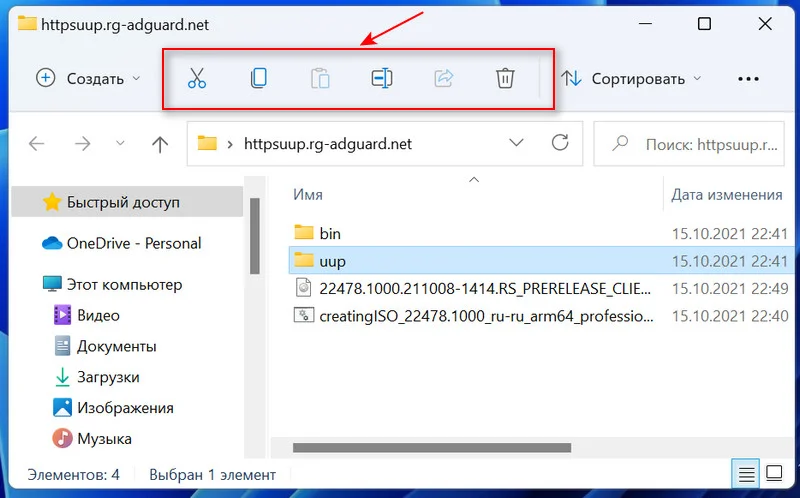The height and width of the screenshot is (498, 800).
Task: Select the bin folder
Action: tap(318, 233)
